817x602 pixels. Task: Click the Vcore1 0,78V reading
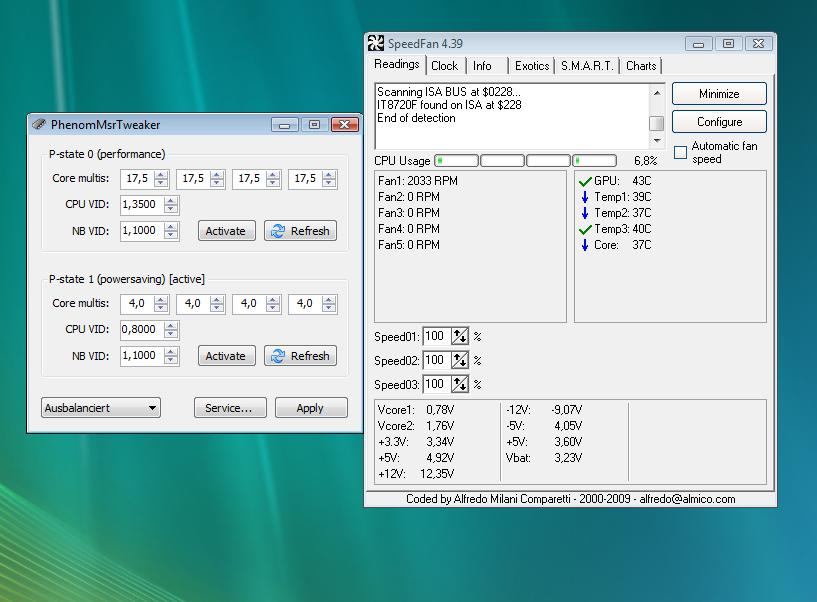tap(416, 410)
